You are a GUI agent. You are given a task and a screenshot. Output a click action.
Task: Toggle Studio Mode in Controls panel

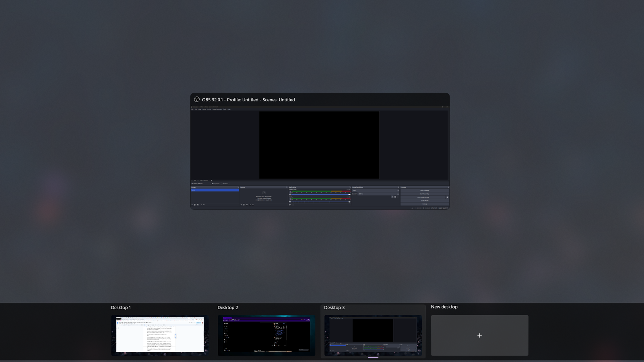tap(424, 201)
